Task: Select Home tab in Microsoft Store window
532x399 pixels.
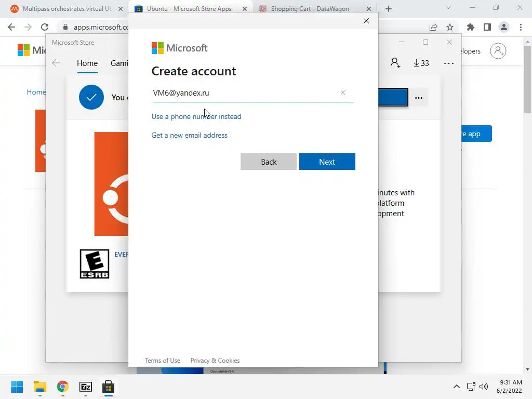Action: pyautogui.click(x=87, y=63)
